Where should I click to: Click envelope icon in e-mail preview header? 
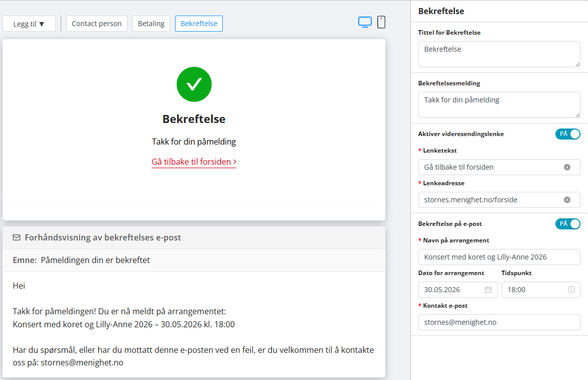pos(17,237)
